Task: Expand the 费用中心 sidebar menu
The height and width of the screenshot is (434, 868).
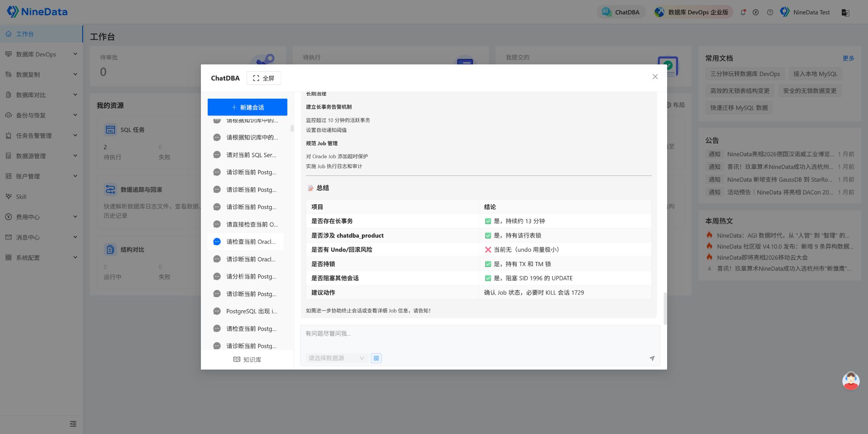Action: click(x=42, y=217)
